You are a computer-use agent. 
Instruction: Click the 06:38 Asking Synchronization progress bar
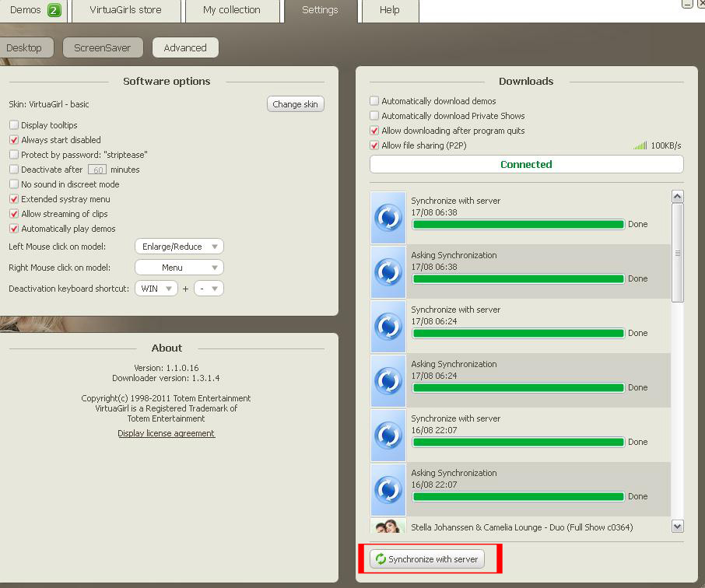517,278
